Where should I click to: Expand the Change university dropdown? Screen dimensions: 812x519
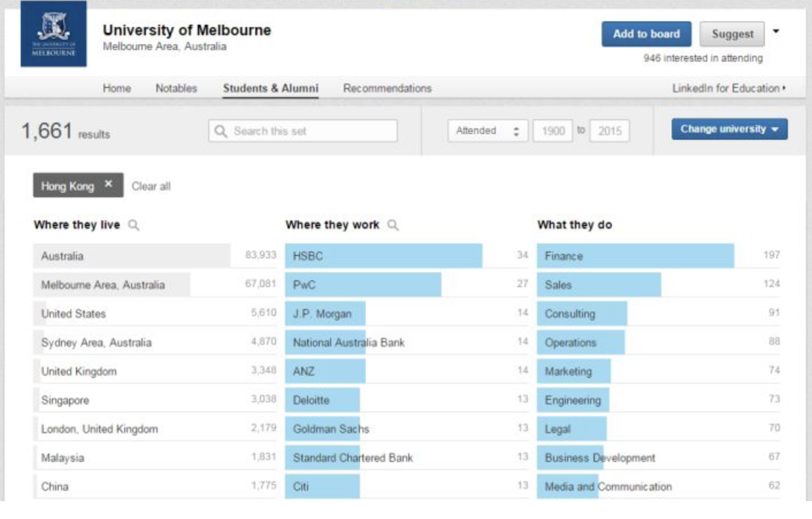(729, 129)
